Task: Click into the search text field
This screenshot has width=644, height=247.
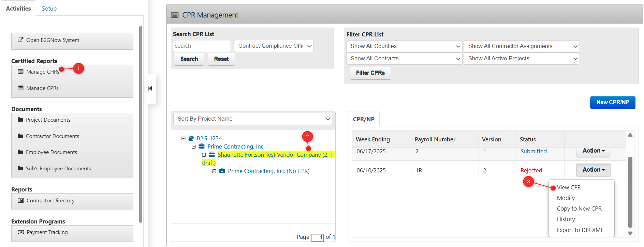Action: click(x=202, y=46)
